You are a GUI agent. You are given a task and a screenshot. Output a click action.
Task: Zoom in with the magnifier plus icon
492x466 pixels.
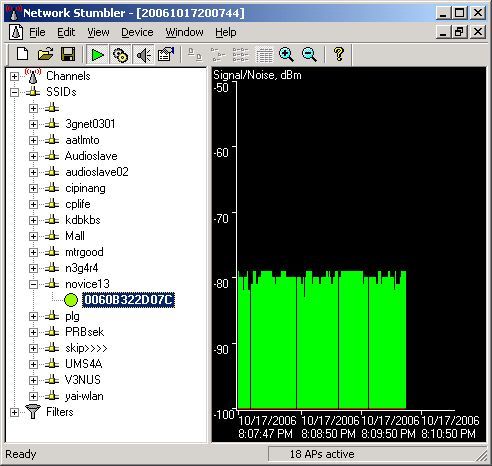[x=286, y=54]
